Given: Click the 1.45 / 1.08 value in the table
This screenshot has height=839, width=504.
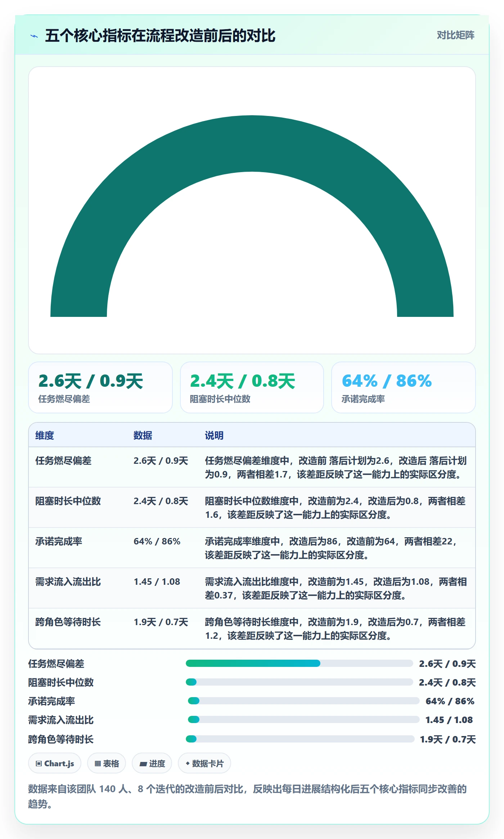Looking at the screenshot, I should 157,582.
